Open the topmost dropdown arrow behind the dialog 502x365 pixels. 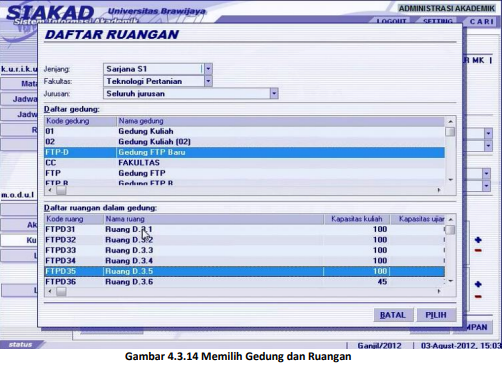(488, 134)
